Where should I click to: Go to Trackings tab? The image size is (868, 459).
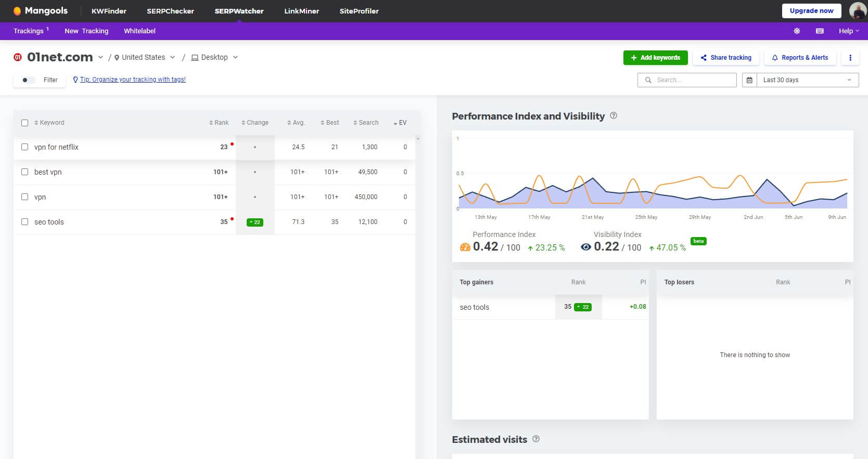31,31
